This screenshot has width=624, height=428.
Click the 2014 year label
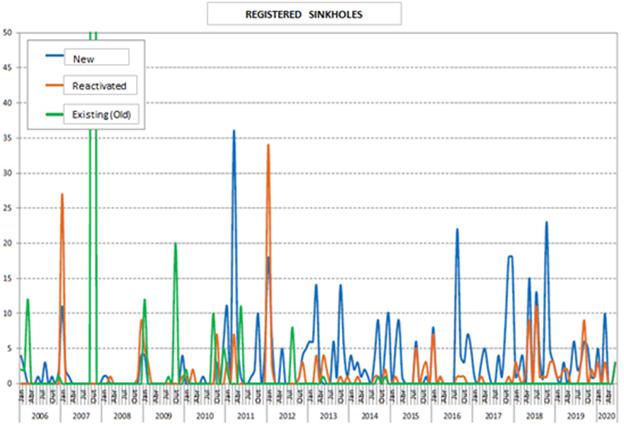pos(370,416)
